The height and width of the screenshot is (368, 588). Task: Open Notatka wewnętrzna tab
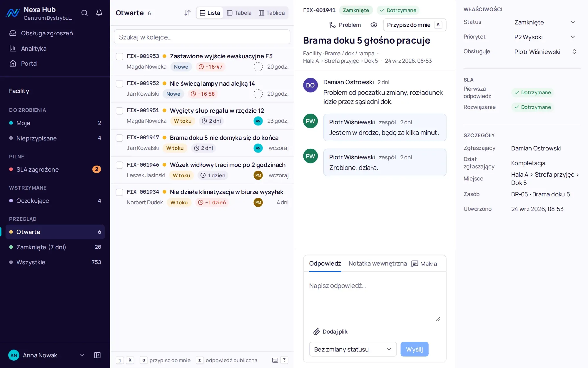[377, 263]
